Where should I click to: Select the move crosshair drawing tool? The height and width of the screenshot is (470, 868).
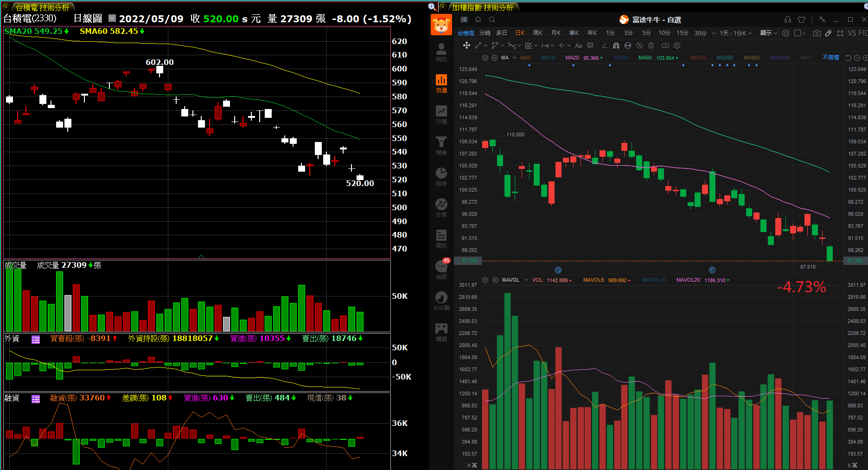[466, 45]
